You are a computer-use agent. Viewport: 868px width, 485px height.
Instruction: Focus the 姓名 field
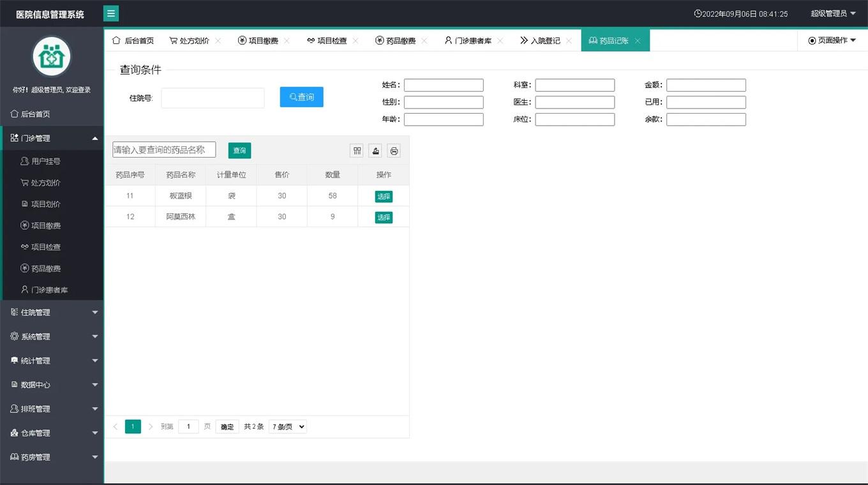click(444, 85)
